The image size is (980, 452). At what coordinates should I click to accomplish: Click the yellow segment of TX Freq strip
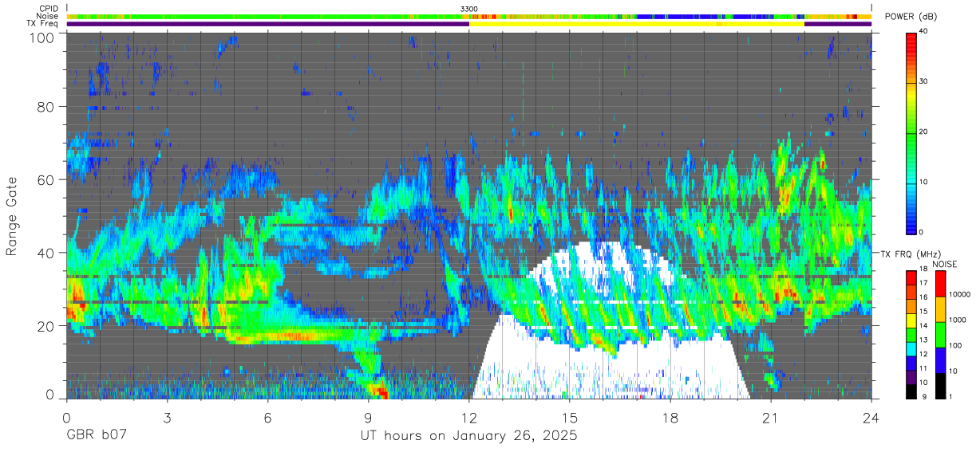[637, 24]
